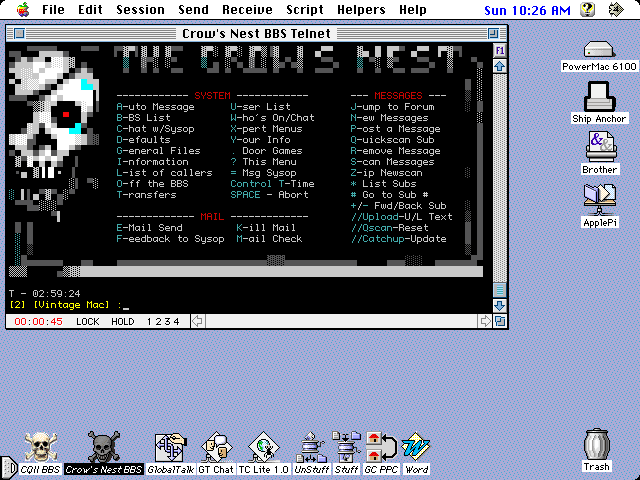Open the CQII BBS launcher icon
This screenshot has height=480, width=640.
(x=38, y=446)
